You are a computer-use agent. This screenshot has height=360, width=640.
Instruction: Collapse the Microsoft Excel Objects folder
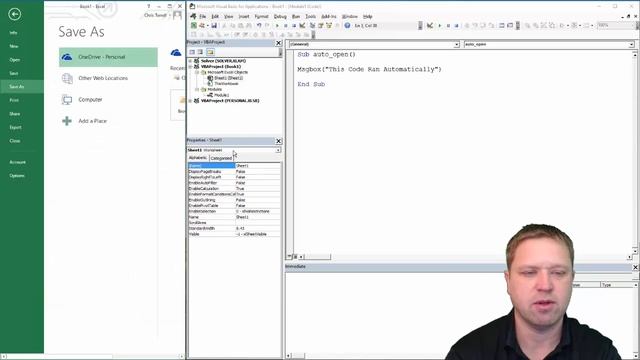[x=197, y=72]
